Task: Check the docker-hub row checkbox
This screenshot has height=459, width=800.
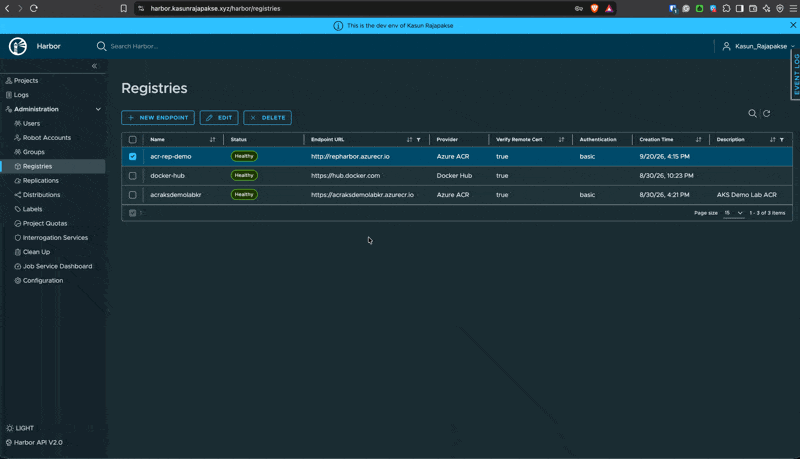Action: (x=133, y=175)
